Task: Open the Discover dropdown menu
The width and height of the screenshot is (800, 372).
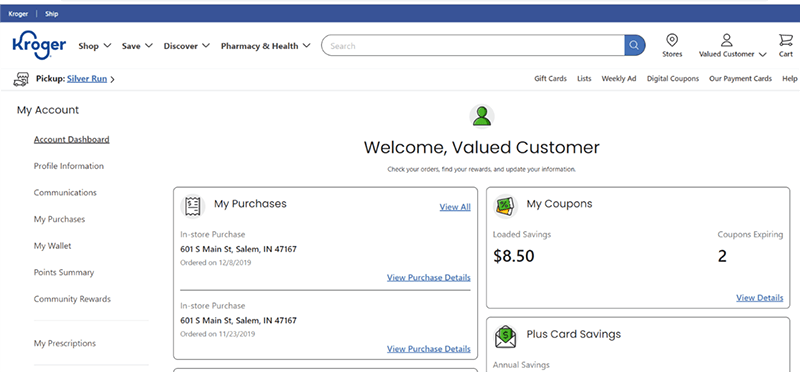Action: click(186, 46)
